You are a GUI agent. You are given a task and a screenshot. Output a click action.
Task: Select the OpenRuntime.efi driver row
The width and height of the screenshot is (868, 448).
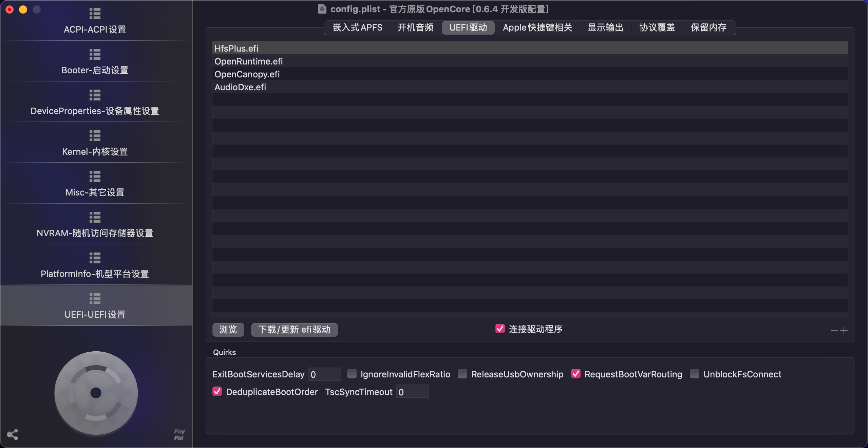530,61
